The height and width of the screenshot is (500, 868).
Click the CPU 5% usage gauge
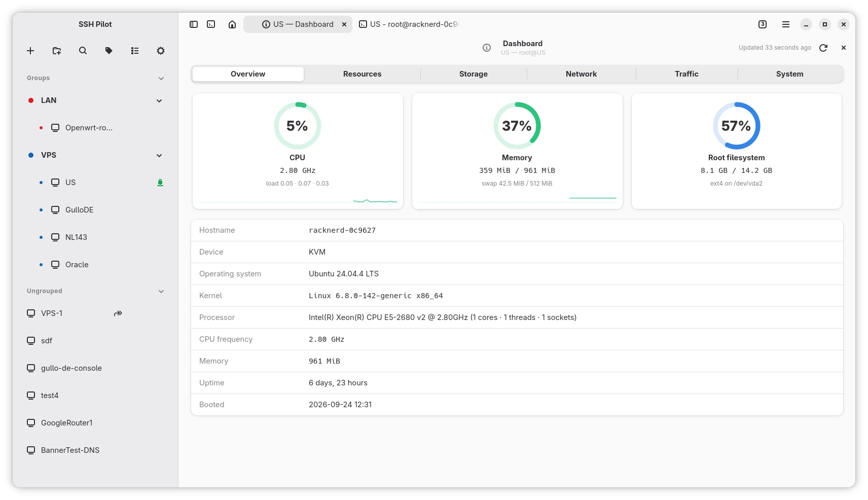(298, 126)
